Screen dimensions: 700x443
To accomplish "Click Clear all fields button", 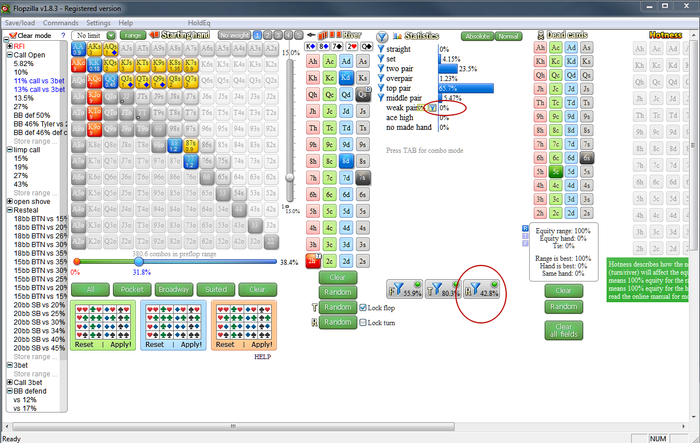I will pyautogui.click(x=563, y=330).
